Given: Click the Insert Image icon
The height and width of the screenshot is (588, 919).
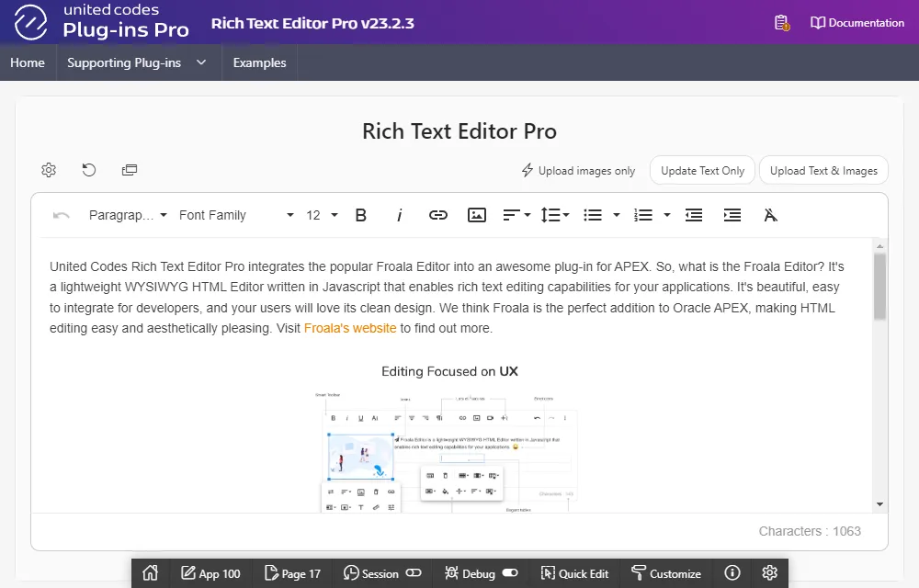Looking at the screenshot, I should pyautogui.click(x=477, y=215).
